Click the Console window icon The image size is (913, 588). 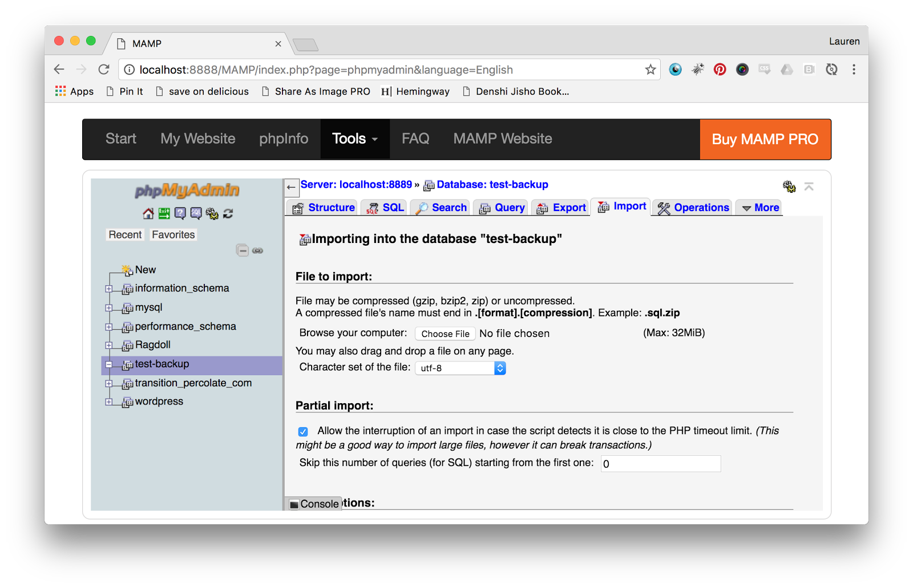pos(294,504)
